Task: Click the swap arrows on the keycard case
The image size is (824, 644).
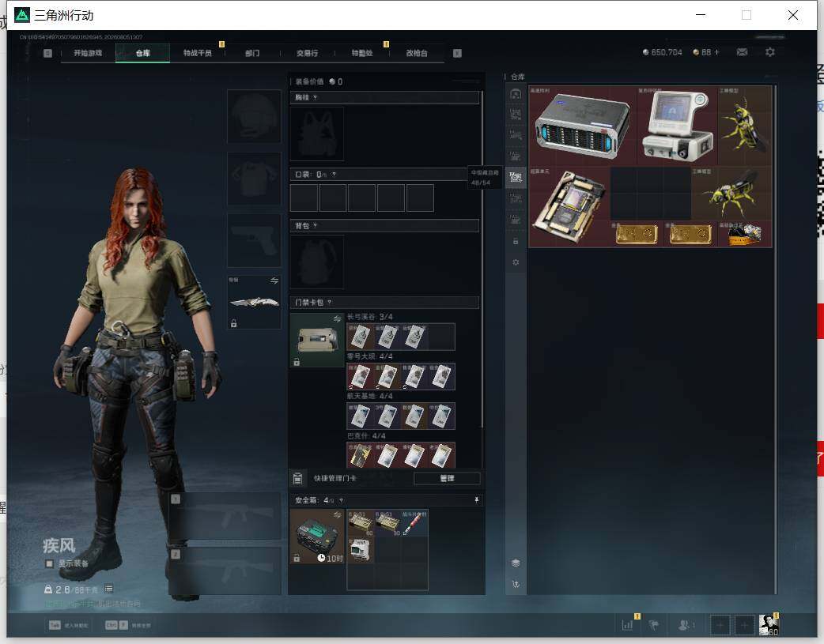Action: click(337, 319)
